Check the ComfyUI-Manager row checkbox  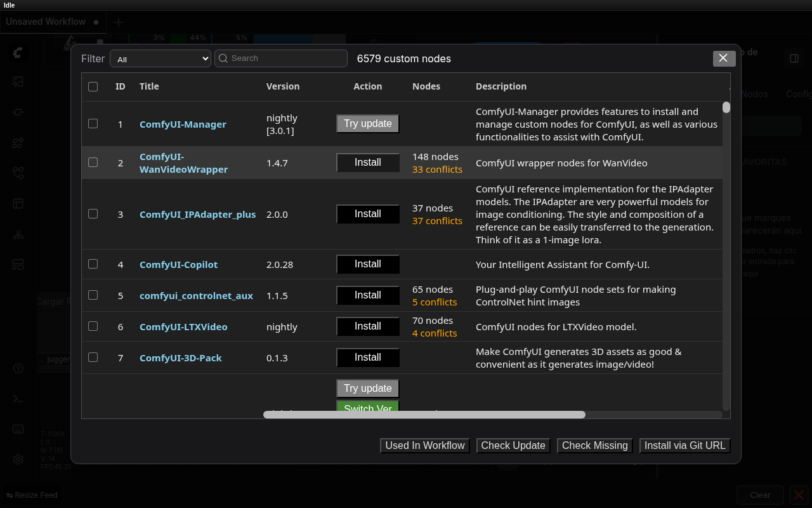[93, 123]
